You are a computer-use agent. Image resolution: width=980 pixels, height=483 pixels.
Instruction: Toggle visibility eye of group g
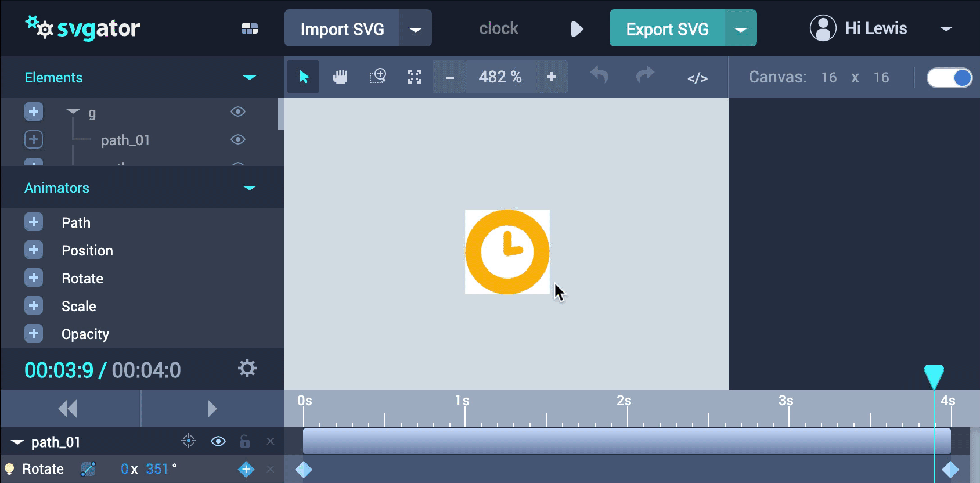[x=238, y=111]
